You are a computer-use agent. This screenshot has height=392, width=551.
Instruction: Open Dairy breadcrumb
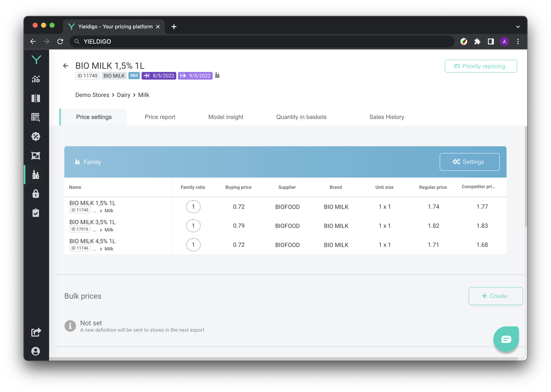[124, 95]
